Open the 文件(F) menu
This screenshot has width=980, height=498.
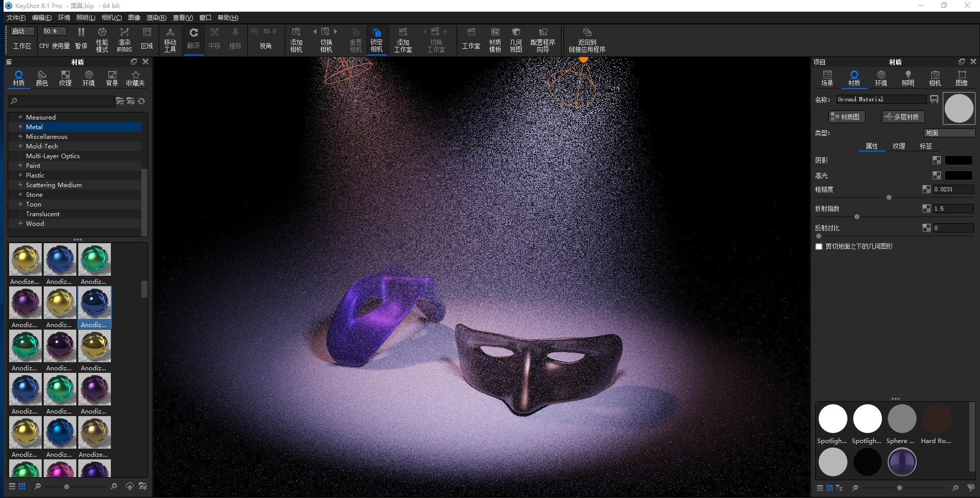point(16,18)
